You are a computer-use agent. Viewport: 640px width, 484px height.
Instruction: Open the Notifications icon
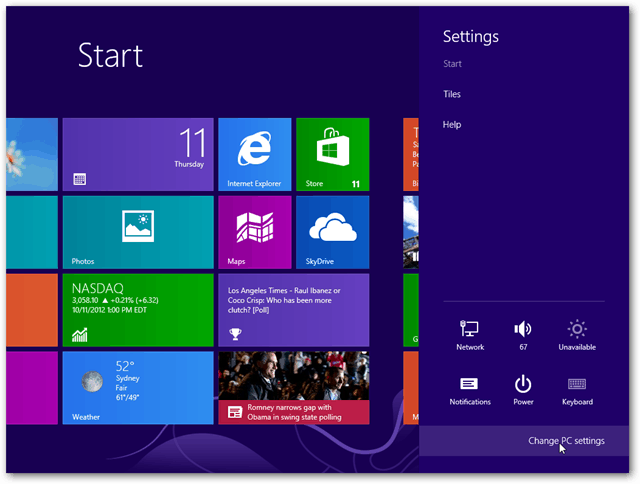(470, 391)
